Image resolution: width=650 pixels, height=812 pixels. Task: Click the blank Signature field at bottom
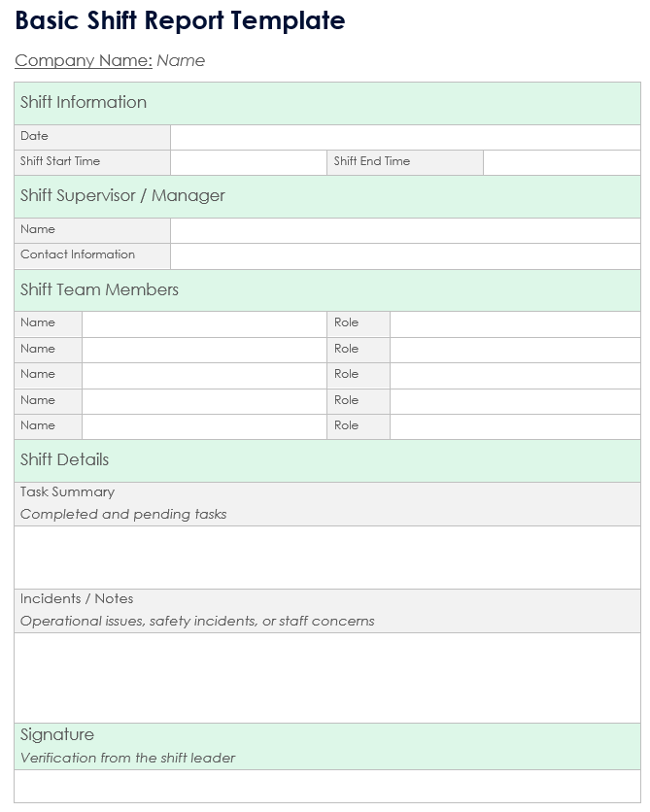327,785
